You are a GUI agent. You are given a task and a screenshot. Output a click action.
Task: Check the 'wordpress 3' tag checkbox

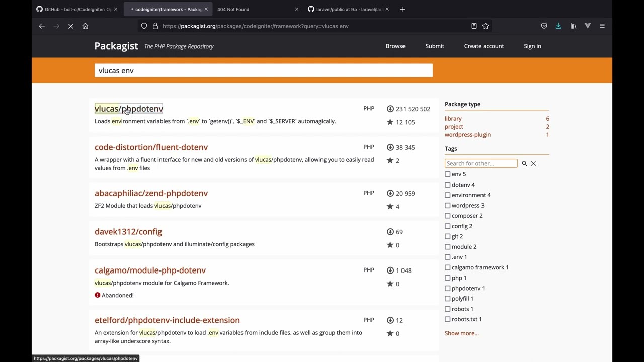(448, 206)
